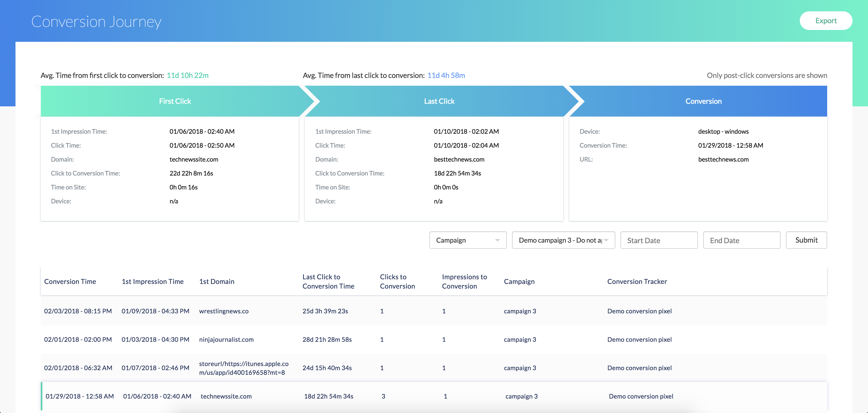Select the First Click stage header
Viewport: 868px width, 413px height.
click(x=175, y=101)
